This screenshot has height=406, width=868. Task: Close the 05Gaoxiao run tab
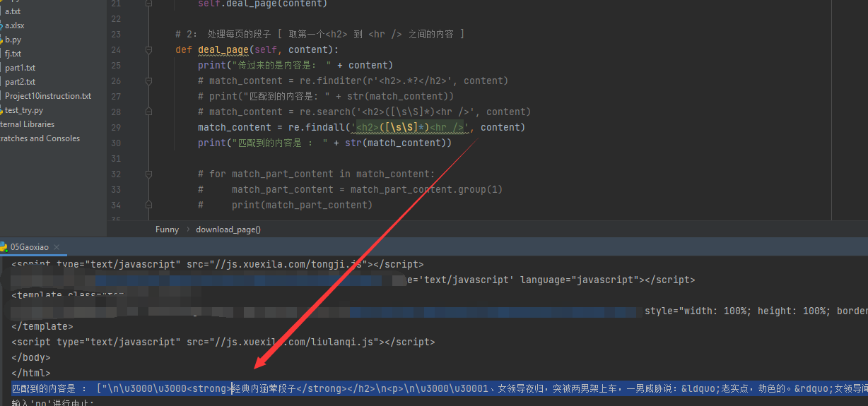click(x=57, y=247)
